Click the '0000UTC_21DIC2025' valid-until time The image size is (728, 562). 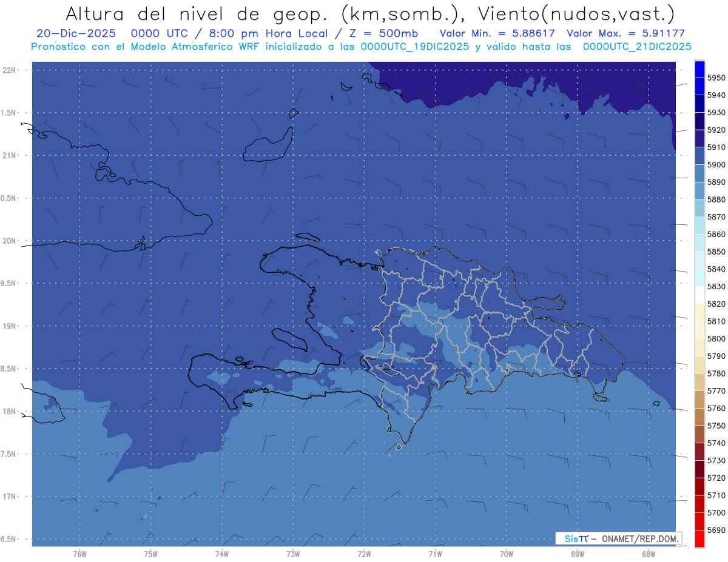click(x=637, y=46)
